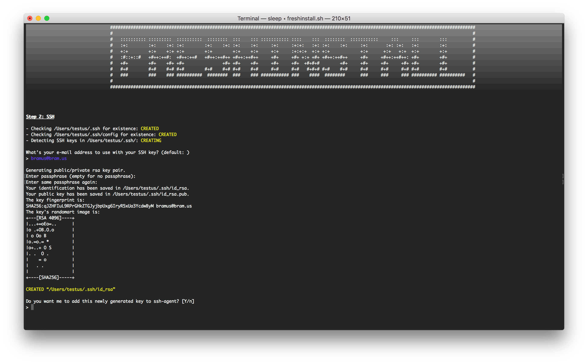588x364 pixels.
Task: Click the '[RSA 4096]' randomart header
Action: point(49,218)
